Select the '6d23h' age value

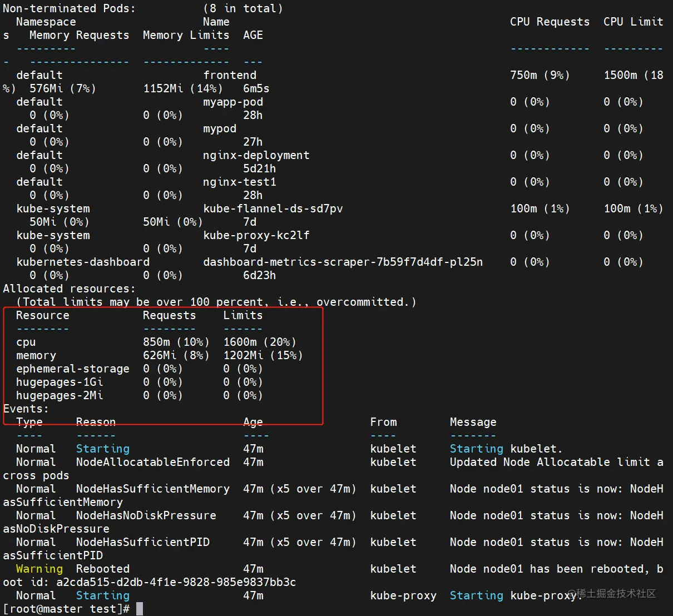pyautogui.click(x=260, y=275)
